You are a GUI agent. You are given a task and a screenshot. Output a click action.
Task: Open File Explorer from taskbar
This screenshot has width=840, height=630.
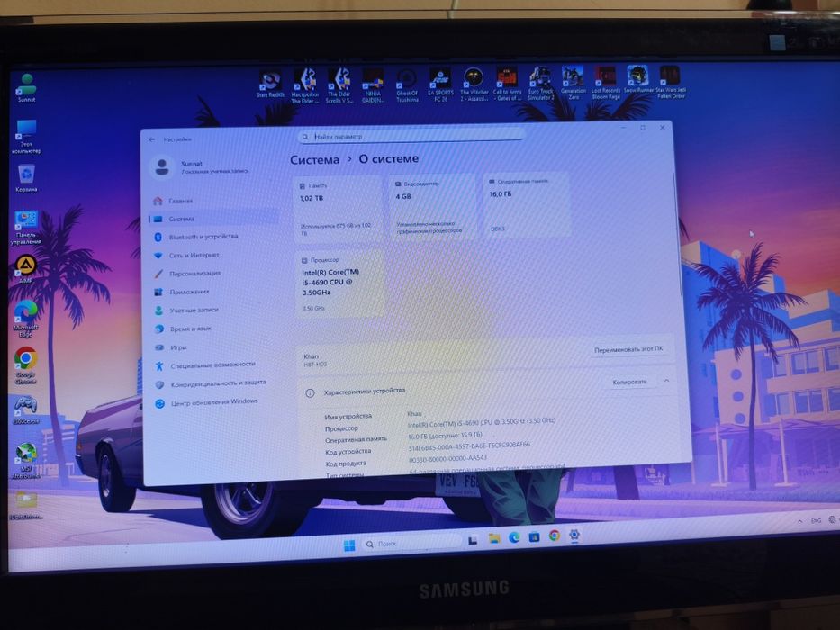[x=493, y=538]
